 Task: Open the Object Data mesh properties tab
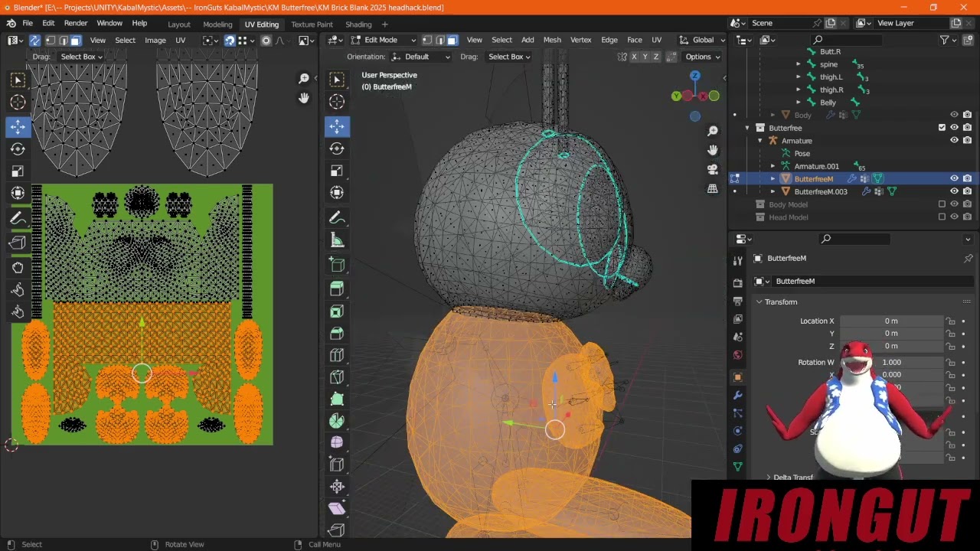point(737,466)
